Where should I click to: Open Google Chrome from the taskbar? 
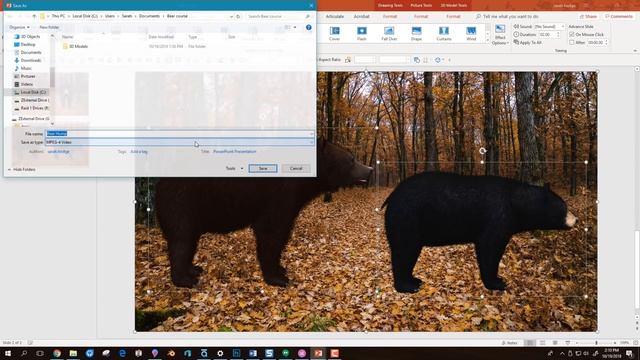click(x=57, y=353)
